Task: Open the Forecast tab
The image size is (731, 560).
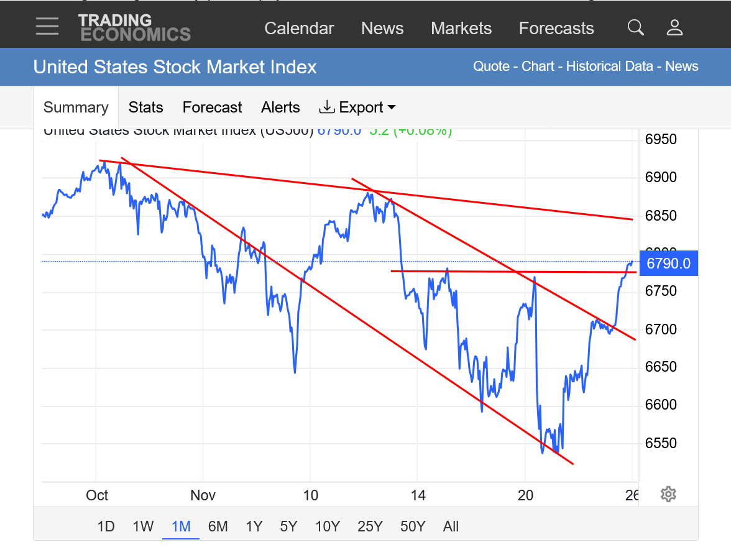Action: (x=212, y=108)
